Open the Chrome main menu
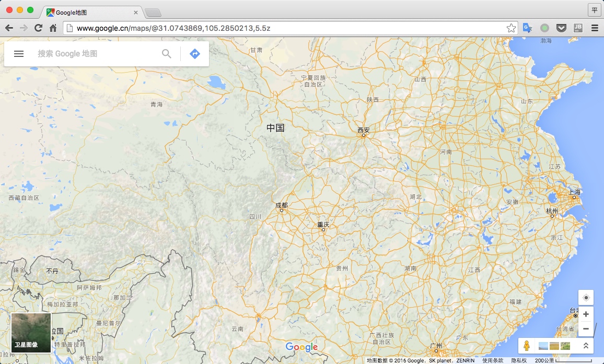Viewport: 604px width, 364px height. point(595,28)
